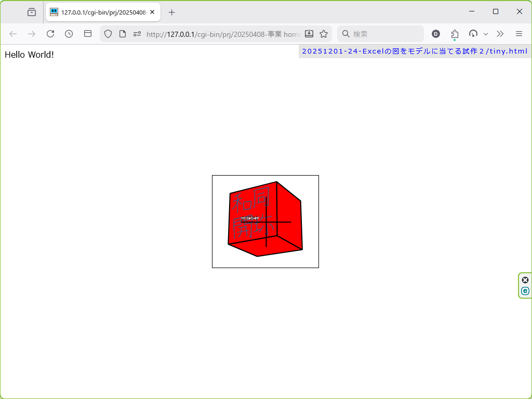
Task: Open the site permissions icon in the address bar
Action: click(x=137, y=34)
